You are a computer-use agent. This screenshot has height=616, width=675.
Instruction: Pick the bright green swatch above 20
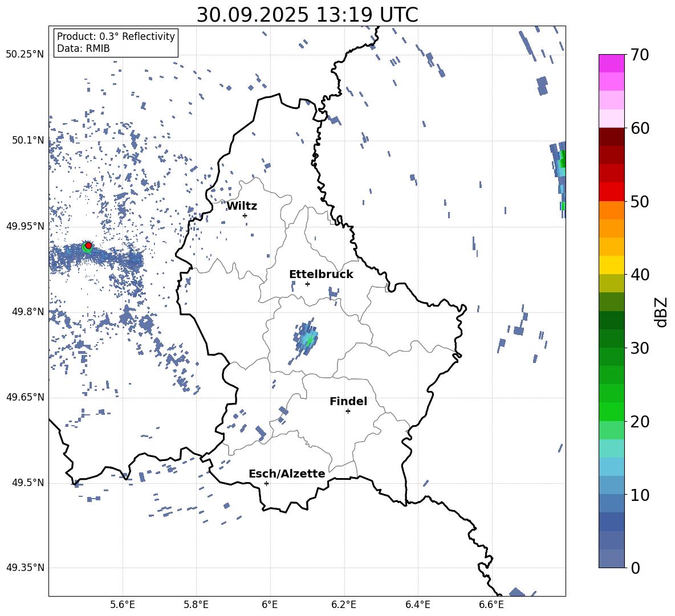tap(611, 411)
